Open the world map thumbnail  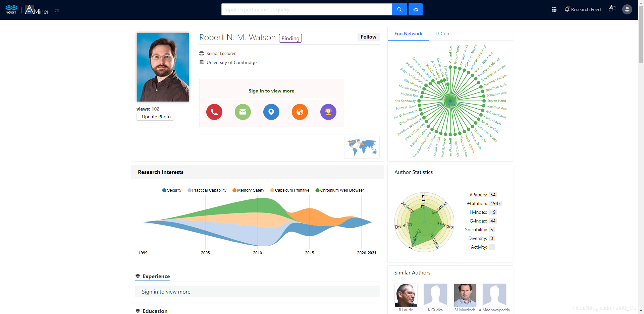point(362,148)
